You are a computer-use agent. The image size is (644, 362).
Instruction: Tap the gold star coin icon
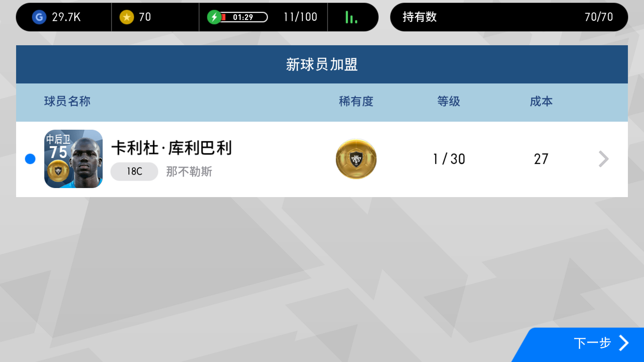[x=127, y=17]
